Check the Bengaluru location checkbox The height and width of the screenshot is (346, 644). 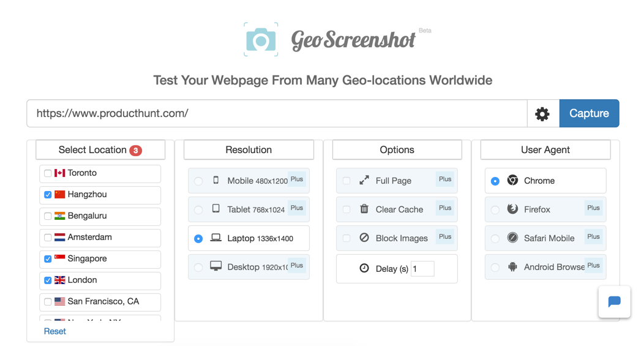(48, 216)
